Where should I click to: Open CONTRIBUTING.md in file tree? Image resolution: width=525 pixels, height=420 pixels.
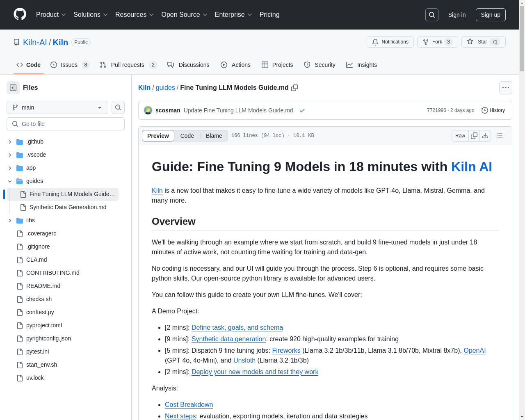tap(62, 273)
